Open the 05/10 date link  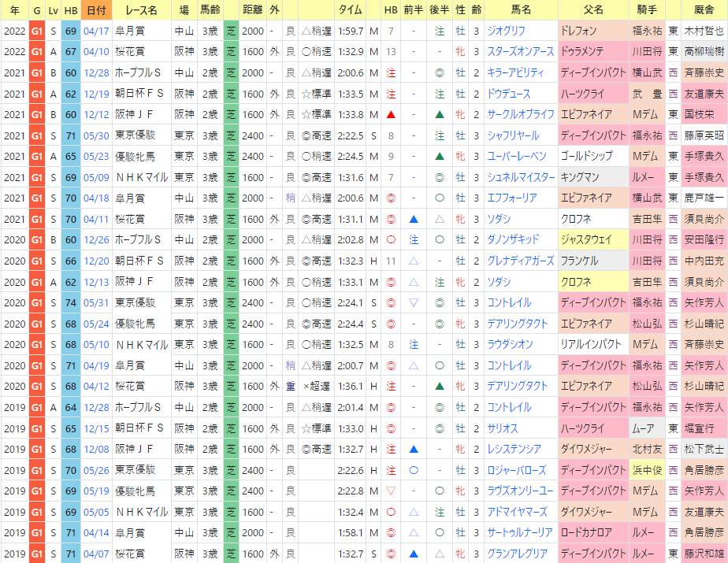(96, 344)
